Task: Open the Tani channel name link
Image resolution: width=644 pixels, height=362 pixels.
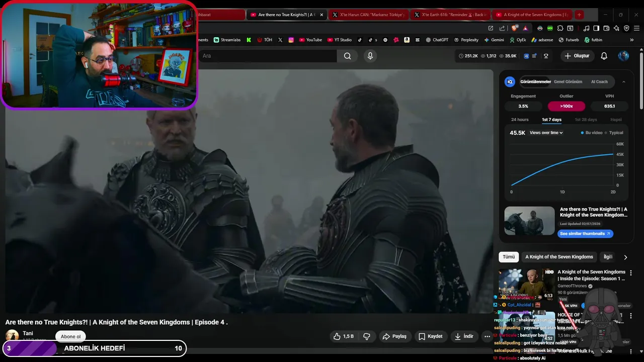Action: [x=28, y=333]
